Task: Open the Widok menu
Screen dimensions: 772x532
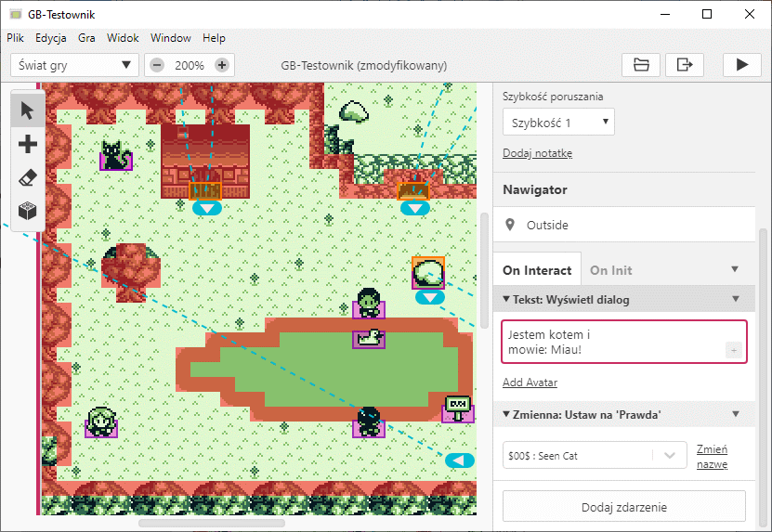Action: coord(123,38)
